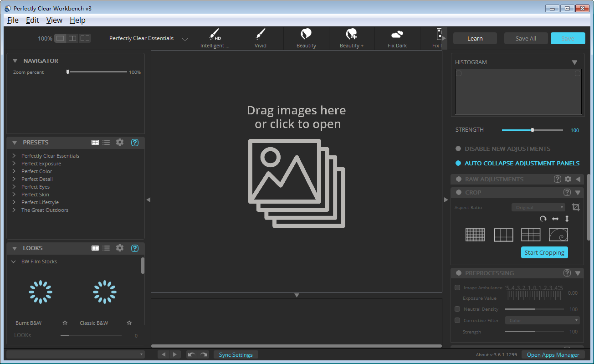Open Looks panel gear settings
This screenshot has width=594, height=364.
(120, 248)
